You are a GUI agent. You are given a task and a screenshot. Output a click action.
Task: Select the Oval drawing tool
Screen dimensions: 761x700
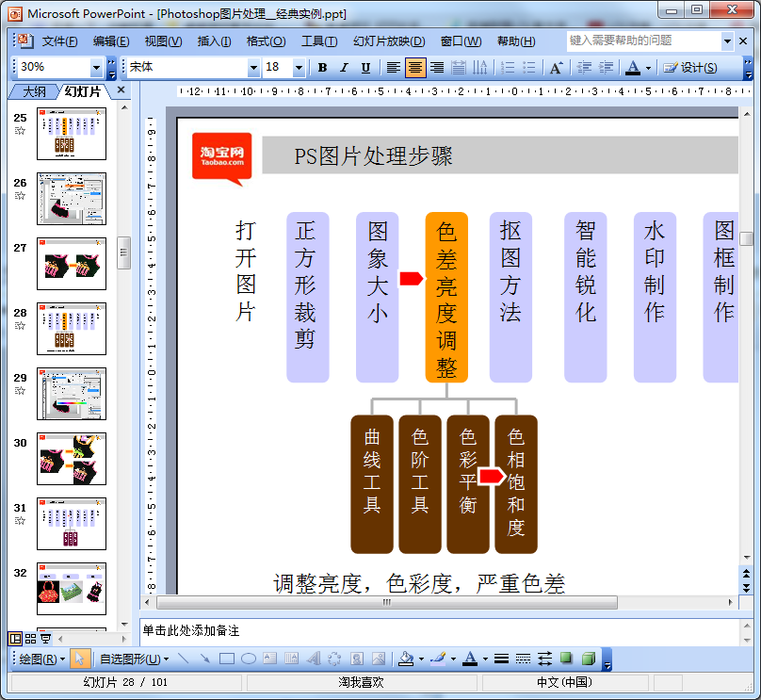tap(249, 659)
